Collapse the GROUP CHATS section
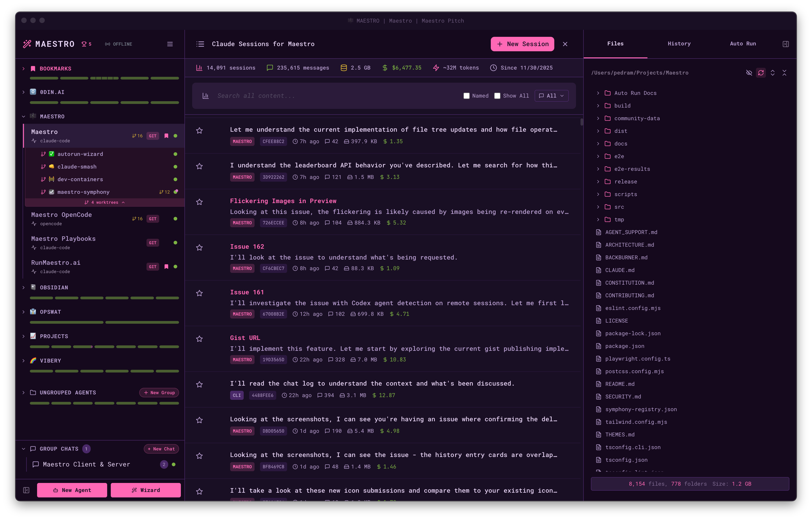The image size is (812, 520). (24, 449)
